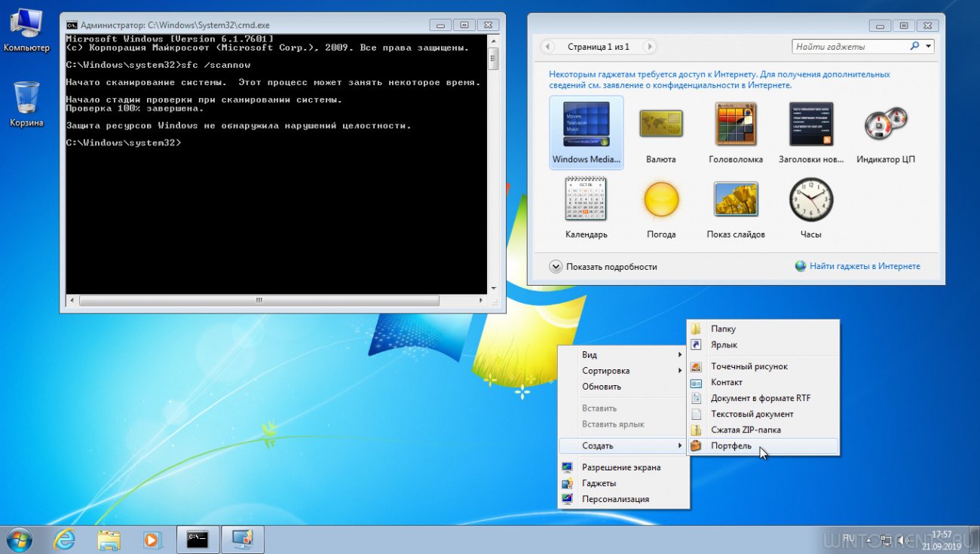Select the Компьютер desktop icon

coord(26,30)
